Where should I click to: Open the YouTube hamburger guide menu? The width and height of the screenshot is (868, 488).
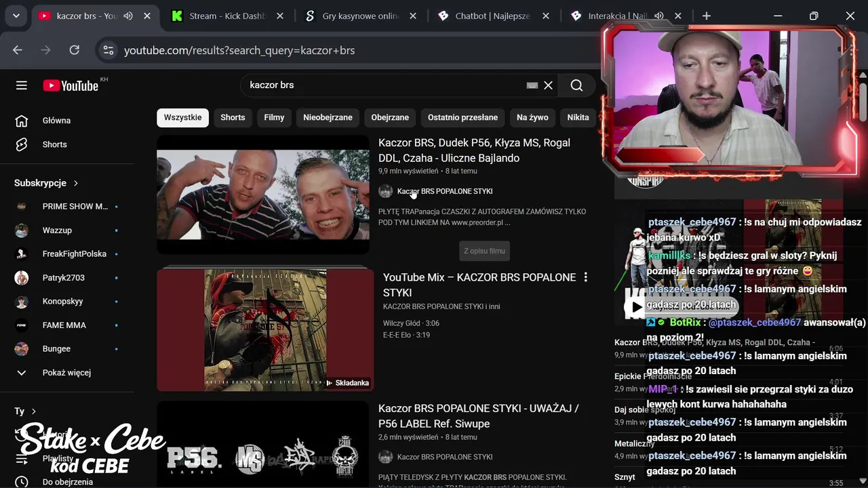tap(22, 85)
